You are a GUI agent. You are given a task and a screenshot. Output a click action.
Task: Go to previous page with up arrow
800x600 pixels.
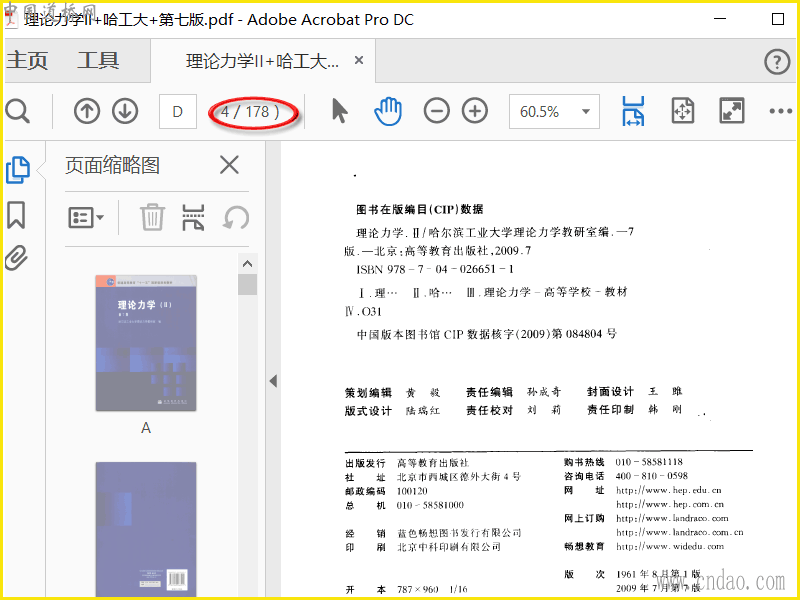pyautogui.click(x=87, y=111)
